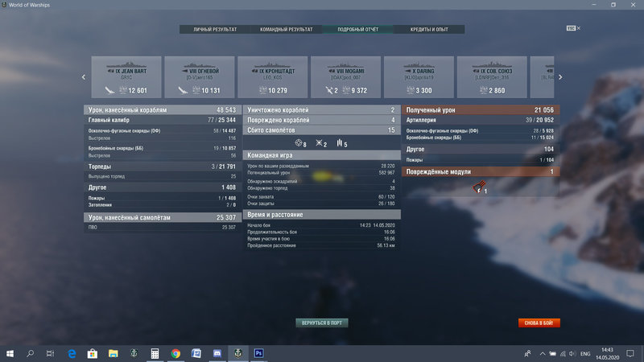This screenshot has width=644, height=362.
Task: Click the damaged module icon
Action: point(480,189)
